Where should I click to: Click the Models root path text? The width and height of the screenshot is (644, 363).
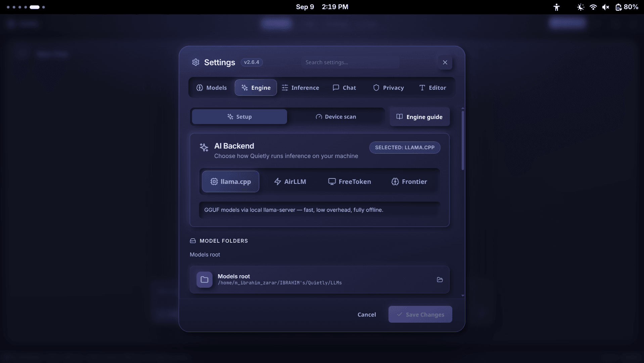tap(280, 283)
